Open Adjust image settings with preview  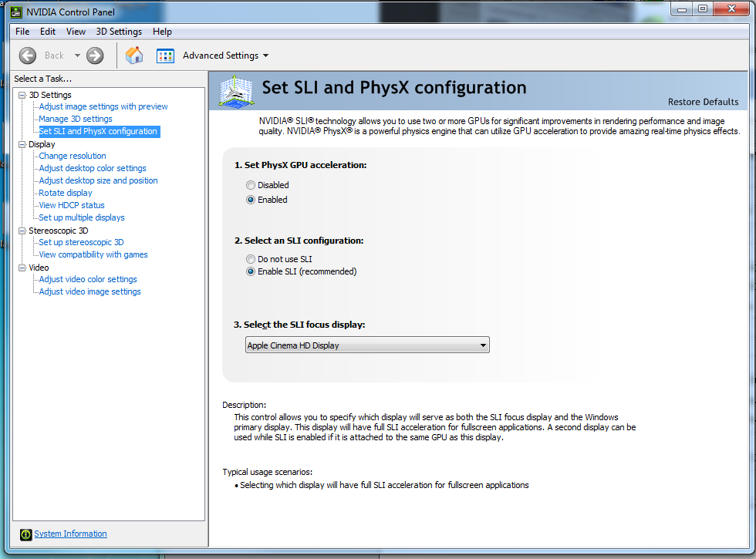(x=103, y=106)
